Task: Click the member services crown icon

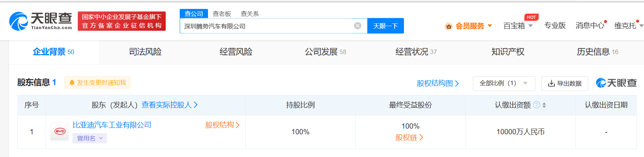Action: tap(448, 26)
